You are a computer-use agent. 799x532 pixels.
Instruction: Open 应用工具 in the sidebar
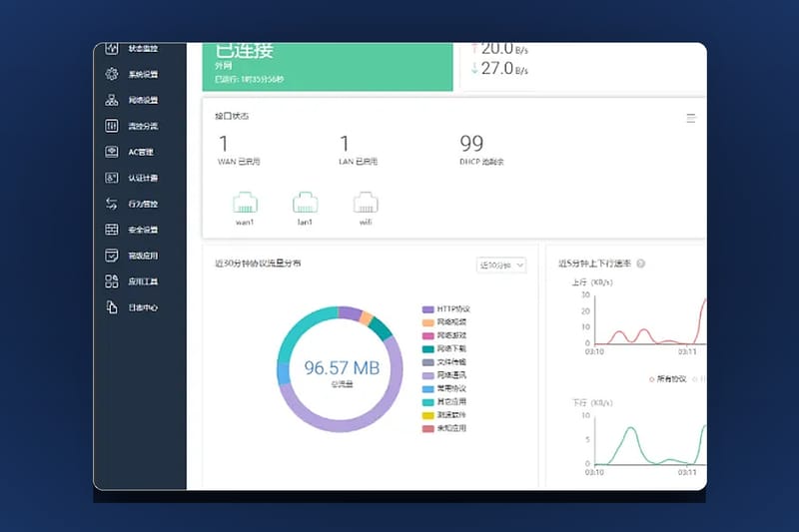[x=132, y=281]
